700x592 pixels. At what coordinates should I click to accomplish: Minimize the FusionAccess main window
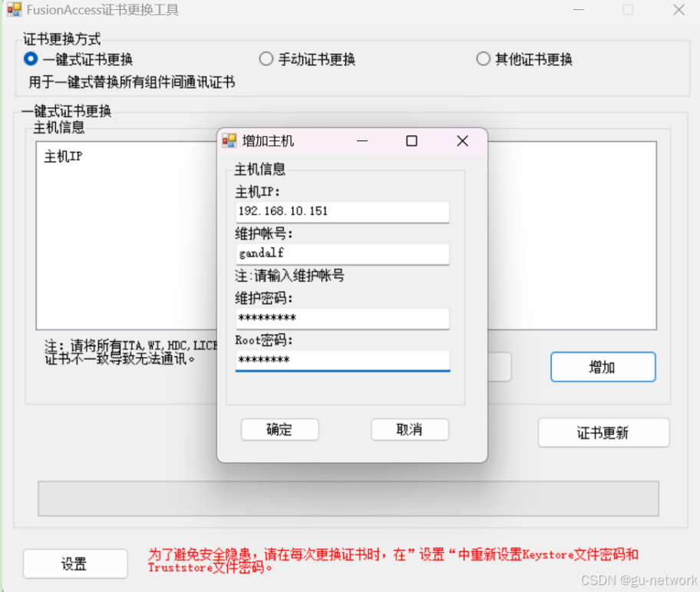(x=579, y=10)
